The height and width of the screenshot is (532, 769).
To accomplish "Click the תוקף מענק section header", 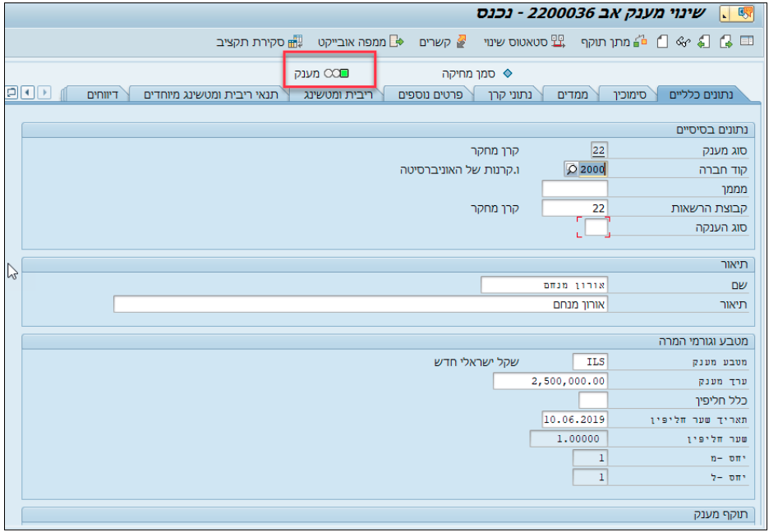I will pos(388,515).
